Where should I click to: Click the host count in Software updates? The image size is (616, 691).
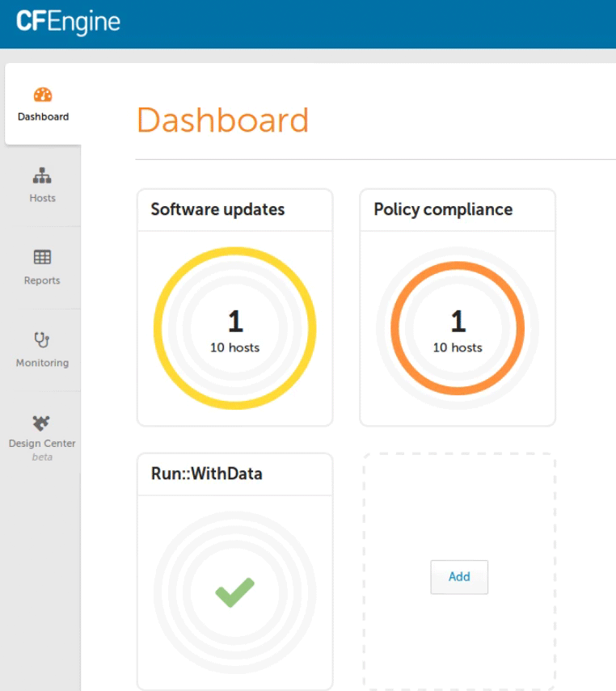tap(234, 348)
